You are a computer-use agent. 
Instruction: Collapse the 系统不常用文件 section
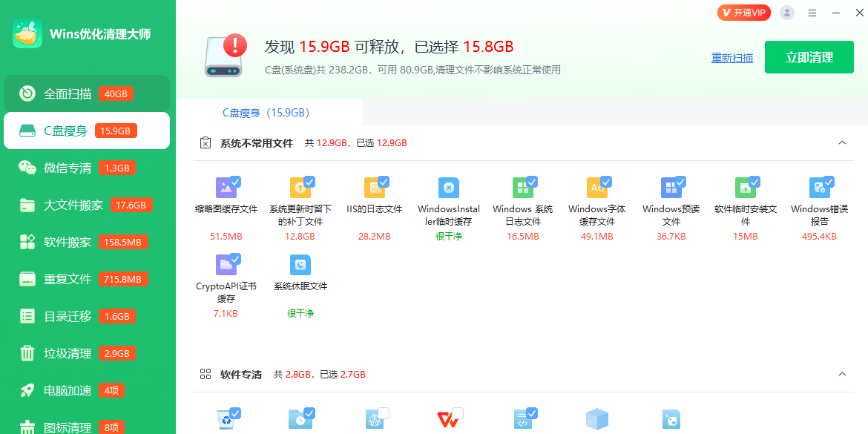pos(842,142)
